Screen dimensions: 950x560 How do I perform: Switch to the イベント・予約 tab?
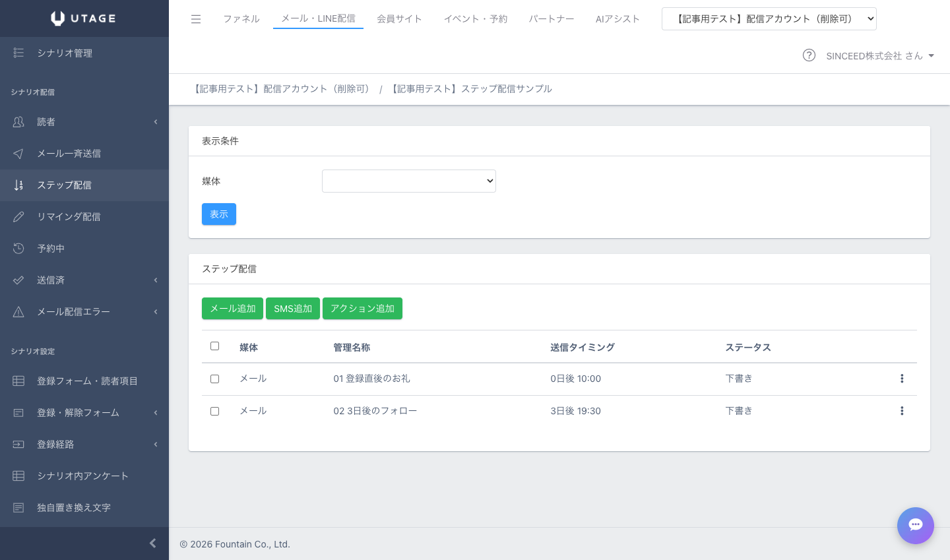pos(476,19)
